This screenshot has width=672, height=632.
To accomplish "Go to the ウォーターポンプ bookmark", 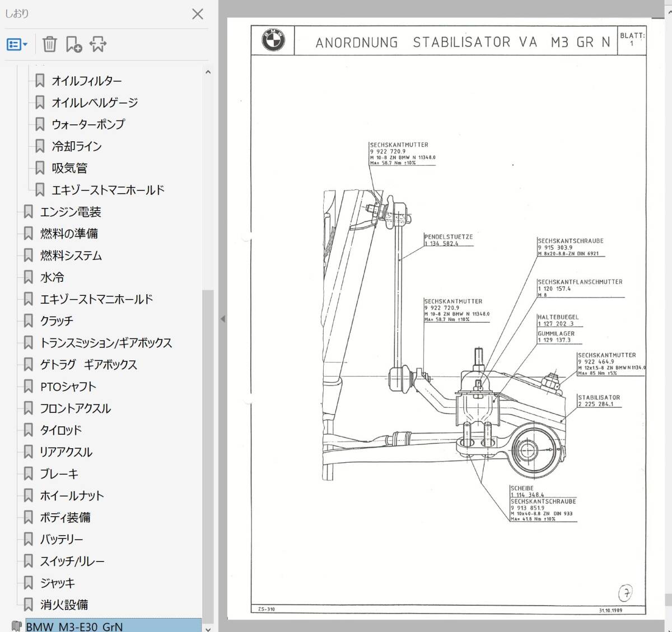I will click(88, 124).
